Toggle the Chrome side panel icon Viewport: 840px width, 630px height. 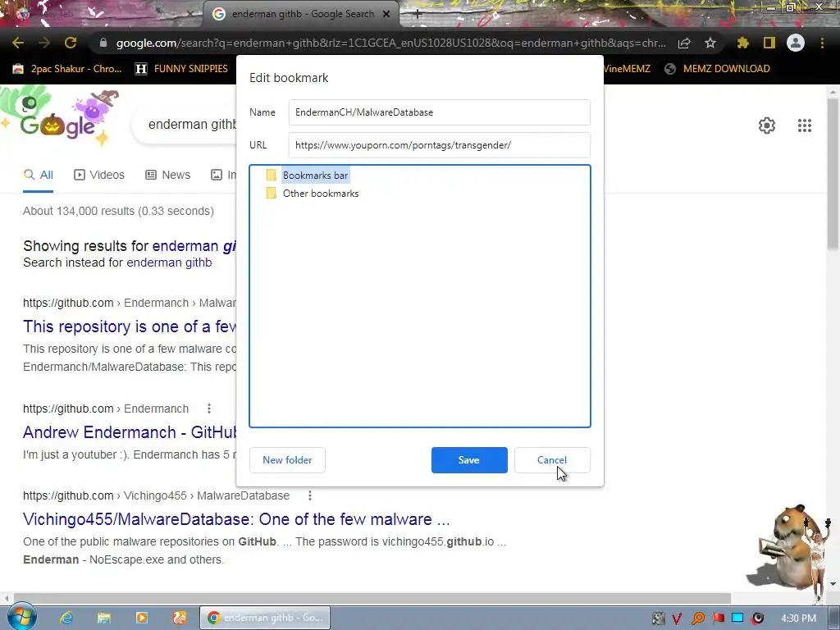click(x=769, y=43)
